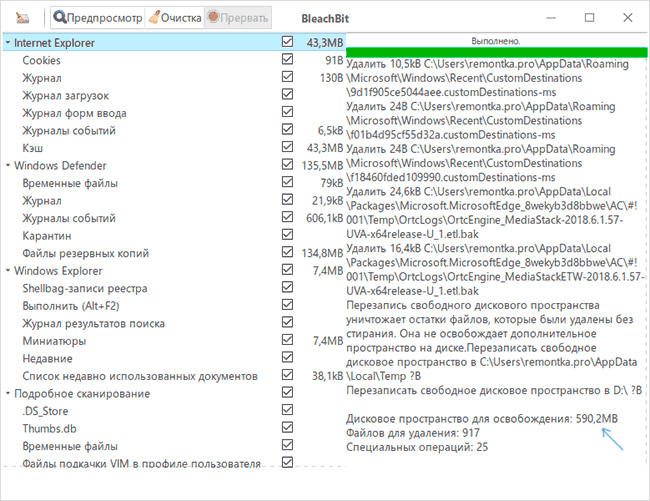Click the 135,5MB size value
The height and width of the screenshot is (501, 650).
[323, 166]
